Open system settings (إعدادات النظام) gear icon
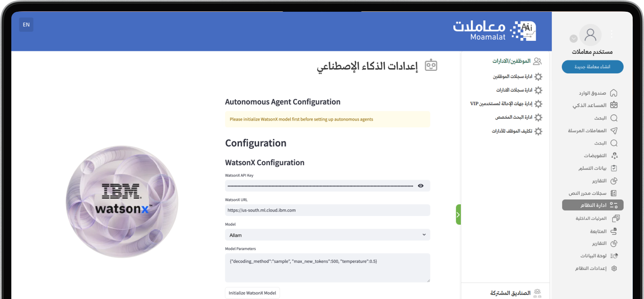 click(x=614, y=269)
